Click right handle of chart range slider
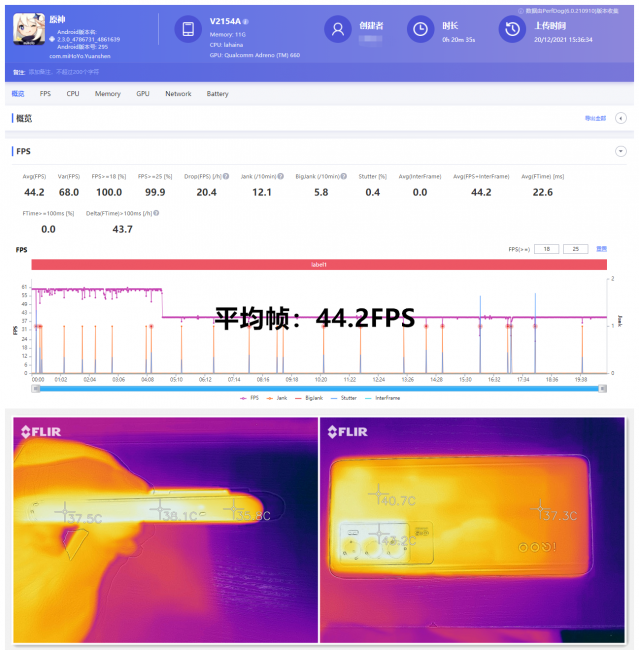 click(x=603, y=388)
